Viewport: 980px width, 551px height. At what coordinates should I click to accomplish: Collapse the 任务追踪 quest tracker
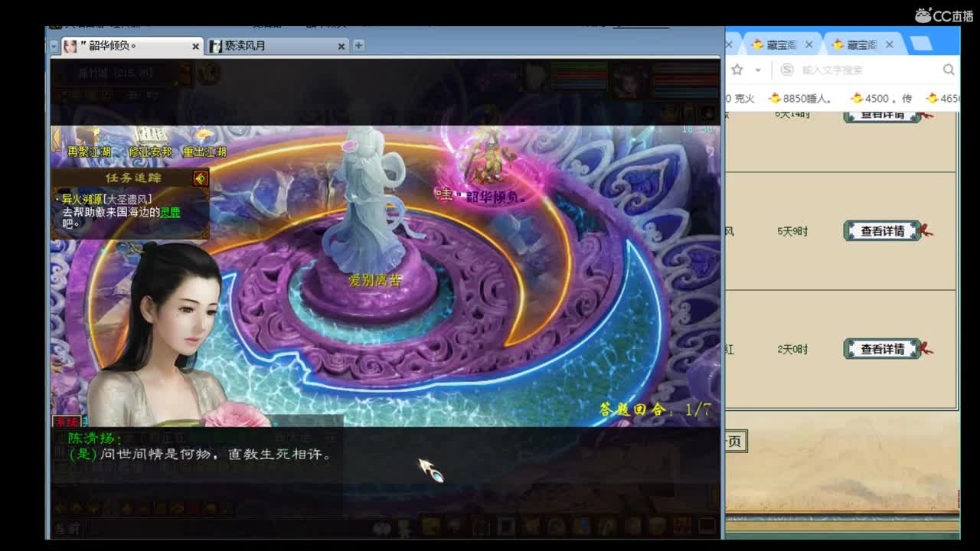coord(201,178)
